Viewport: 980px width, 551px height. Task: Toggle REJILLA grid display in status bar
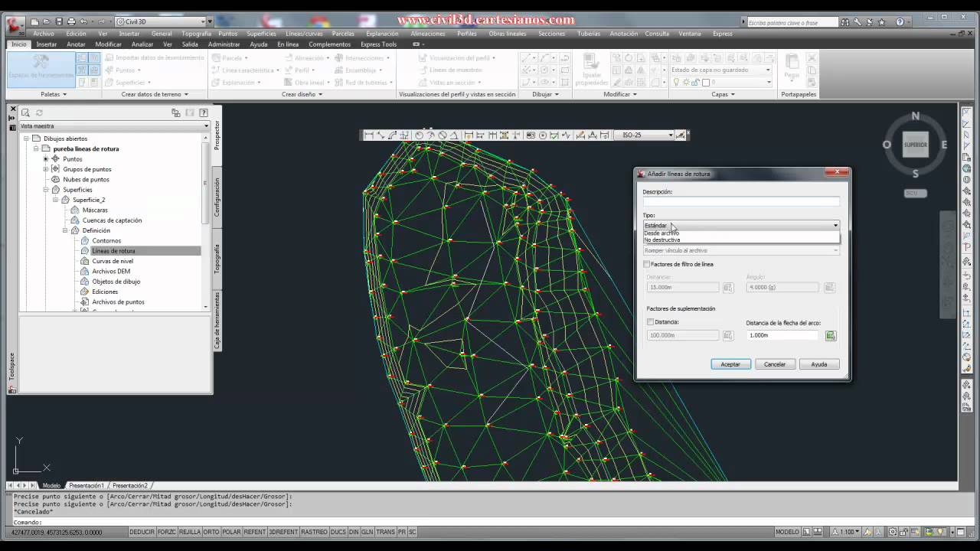[190, 532]
